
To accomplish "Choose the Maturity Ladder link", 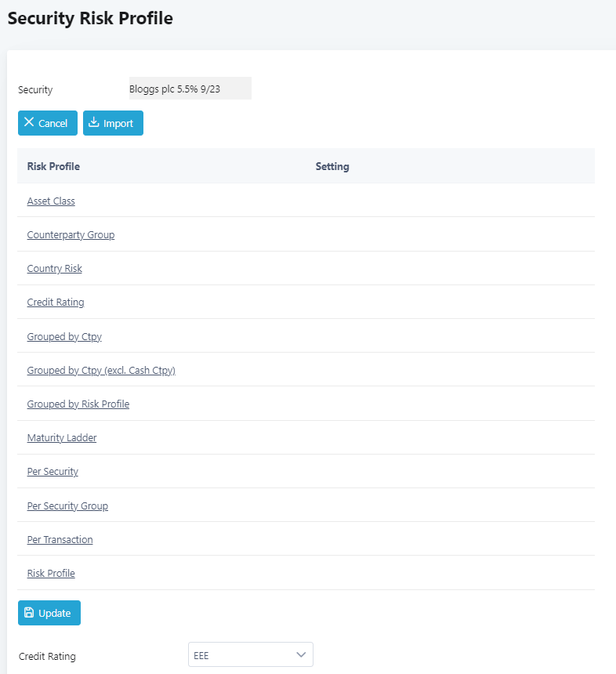I will click(62, 438).
